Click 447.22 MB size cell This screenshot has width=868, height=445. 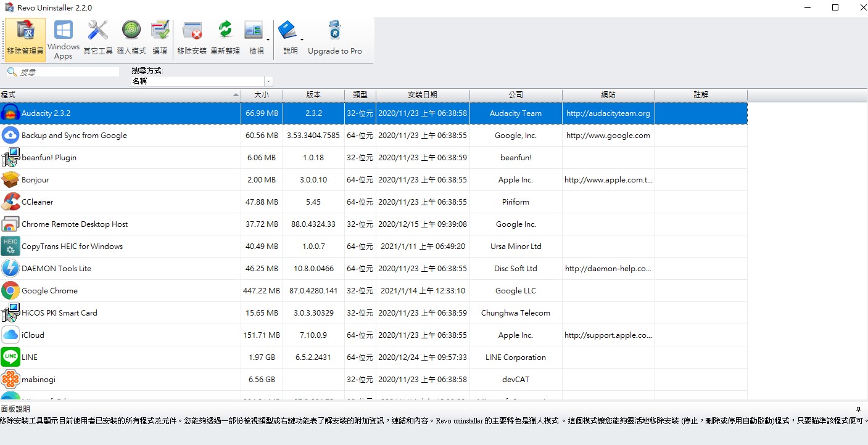(x=262, y=291)
